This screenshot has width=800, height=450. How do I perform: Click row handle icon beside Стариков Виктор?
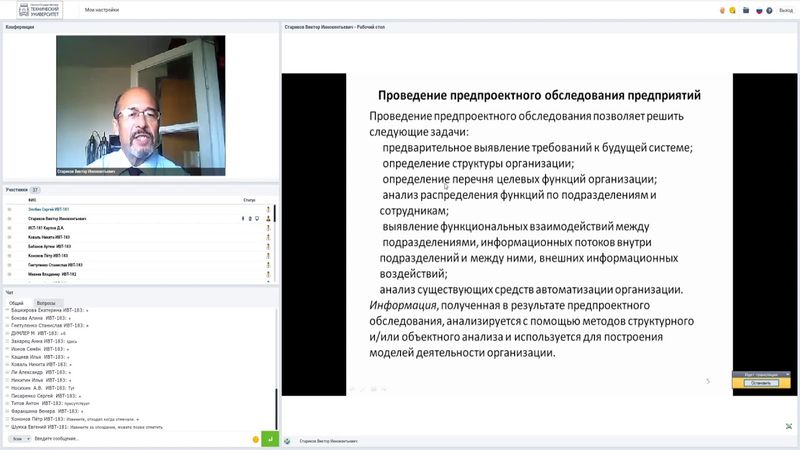(x=9, y=218)
